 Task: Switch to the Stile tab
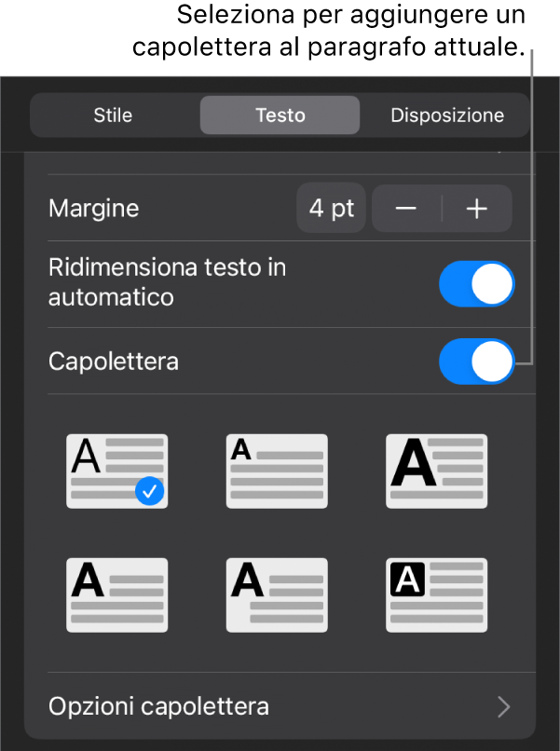point(113,116)
